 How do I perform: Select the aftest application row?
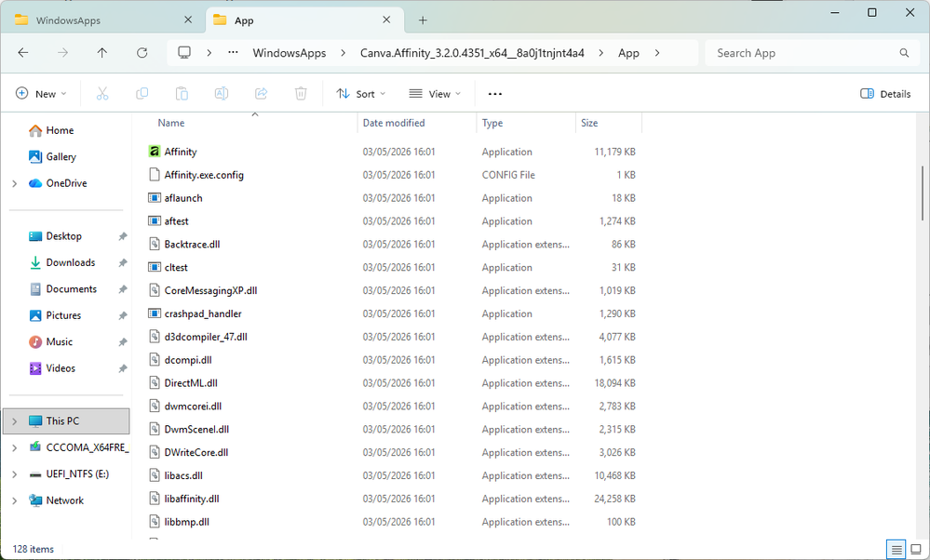(x=391, y=221)
